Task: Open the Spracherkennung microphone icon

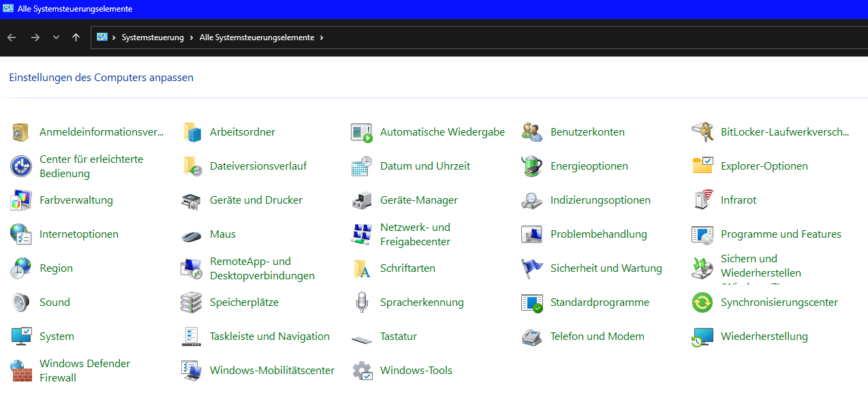Action: click(x=362, y=302)
